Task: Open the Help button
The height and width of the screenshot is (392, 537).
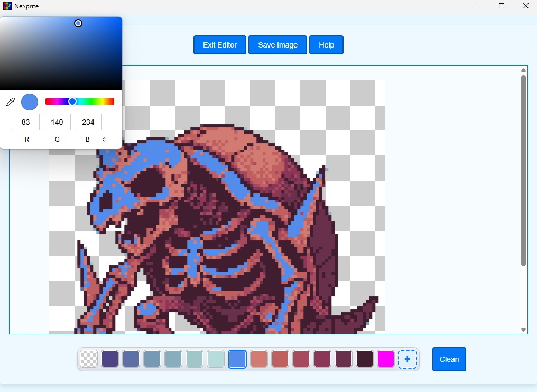Action: coord(327,45)
